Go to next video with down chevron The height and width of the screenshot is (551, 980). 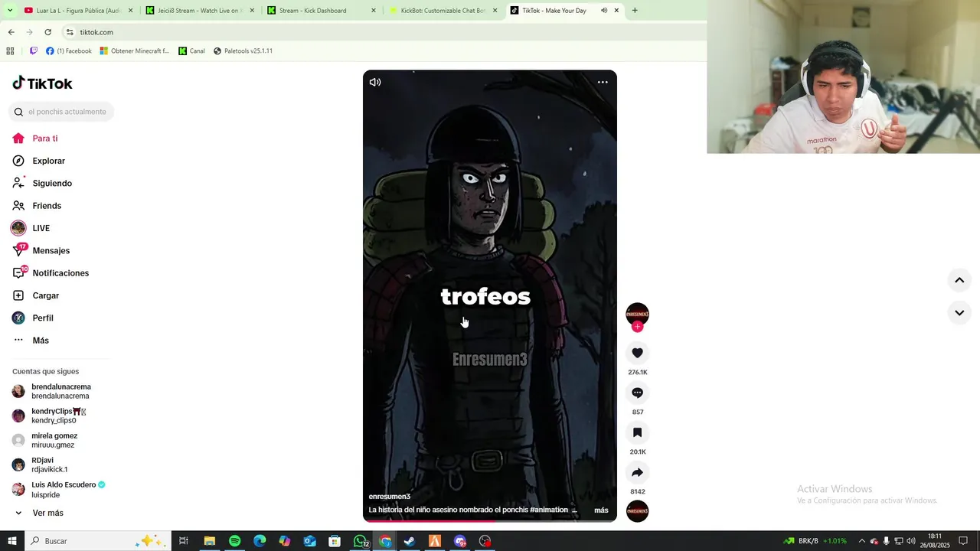959,312
